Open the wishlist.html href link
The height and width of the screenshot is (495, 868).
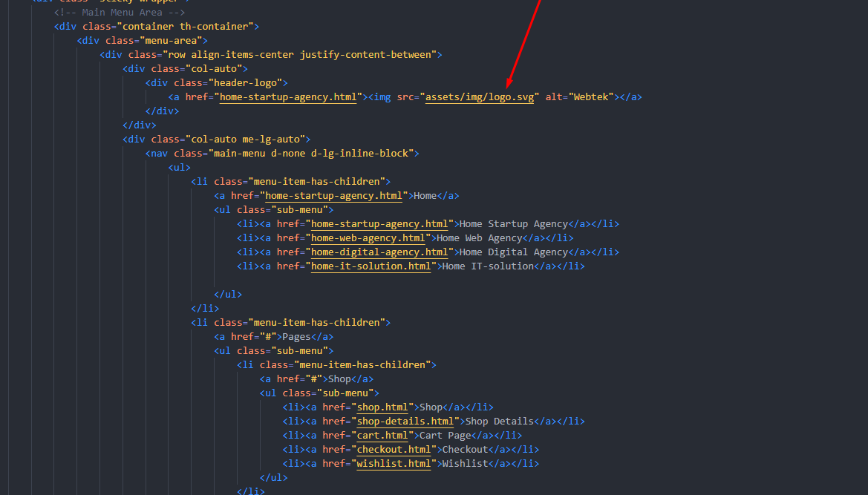point(393,464)
